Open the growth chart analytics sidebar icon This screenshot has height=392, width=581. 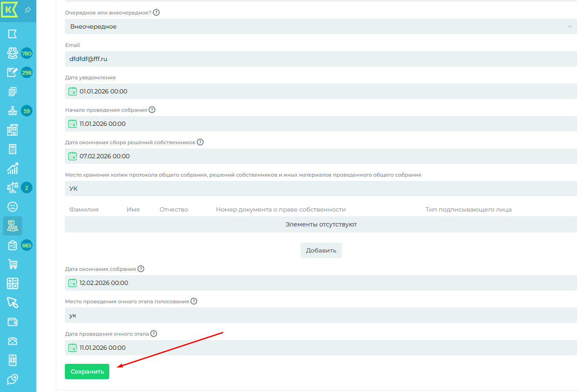pos(12,168)
